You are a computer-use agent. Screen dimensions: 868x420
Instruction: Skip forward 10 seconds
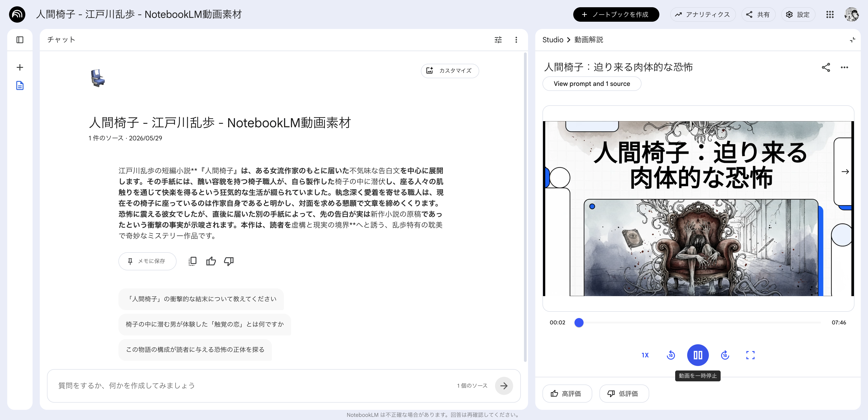click(x=725, y=355)
